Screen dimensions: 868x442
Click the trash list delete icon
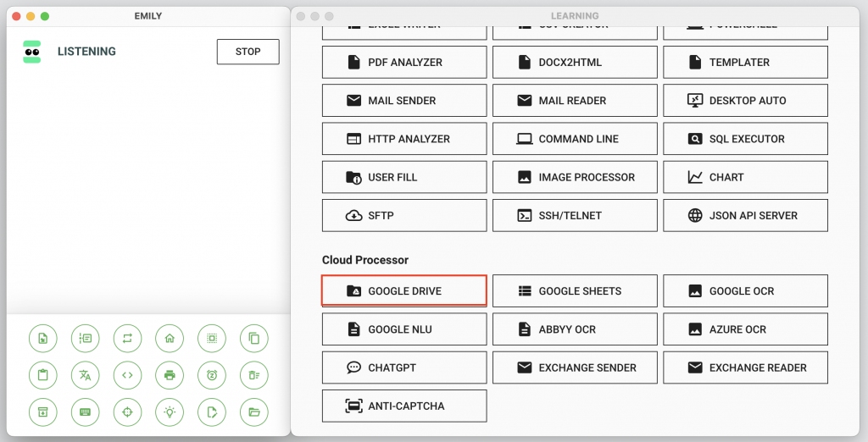(x=254, y=375)
